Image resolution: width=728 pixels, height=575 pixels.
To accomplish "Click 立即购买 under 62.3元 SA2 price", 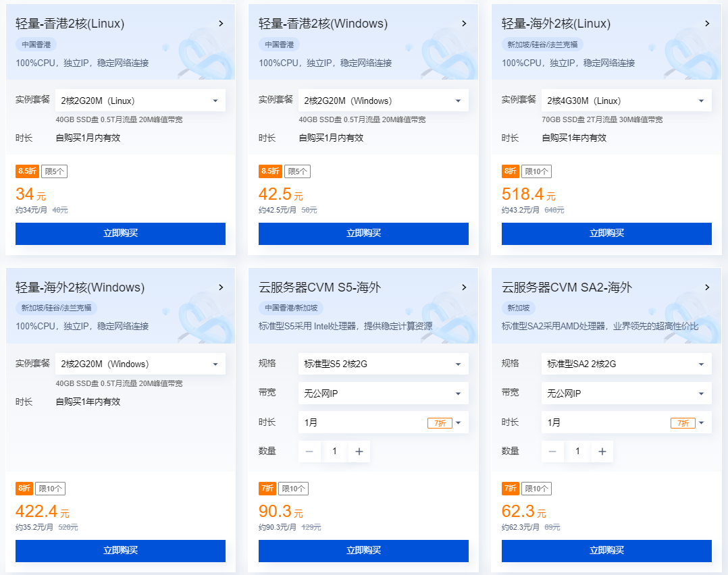I will (606, 551).
